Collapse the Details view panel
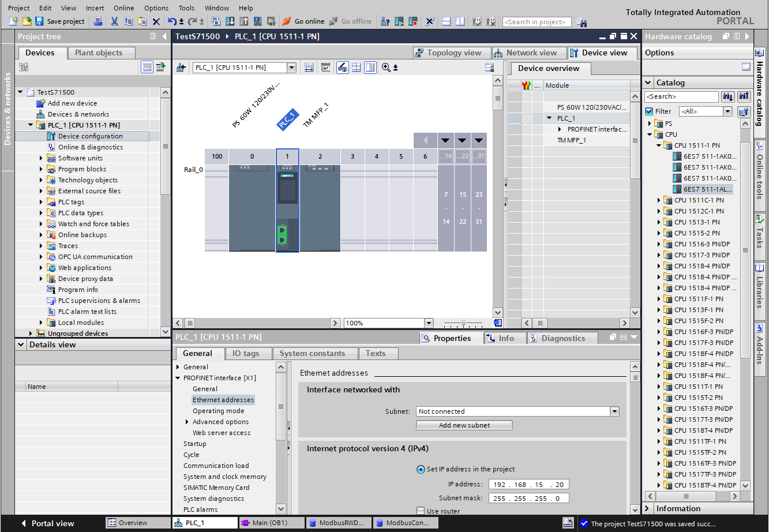Image resolution: width=769 pixels, height=532 pixels. pyautogui.click(x=21, y=344)
